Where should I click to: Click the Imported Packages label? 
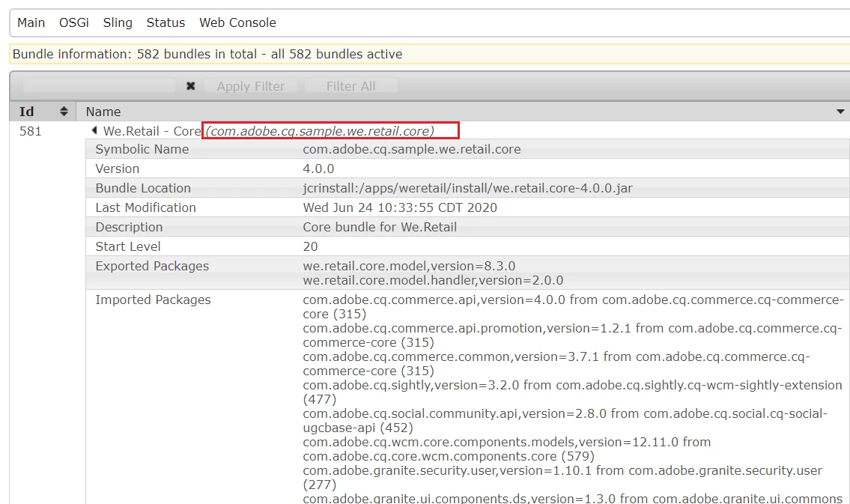153,300
